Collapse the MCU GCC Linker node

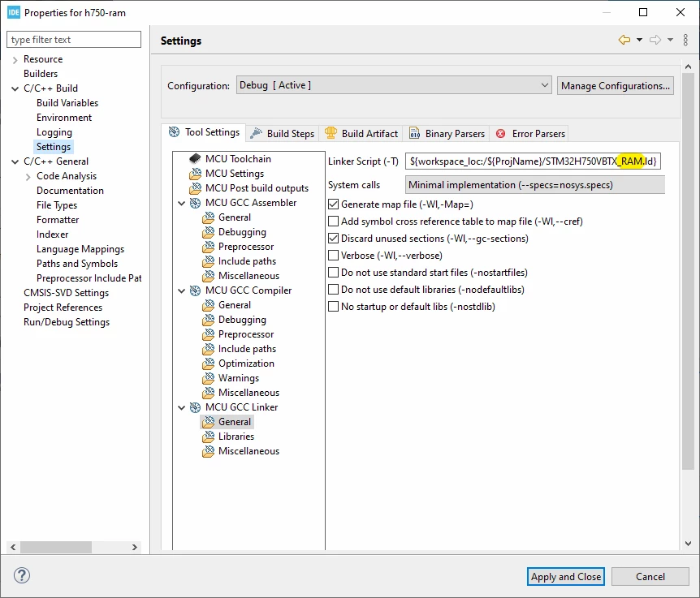coord(181,407)
